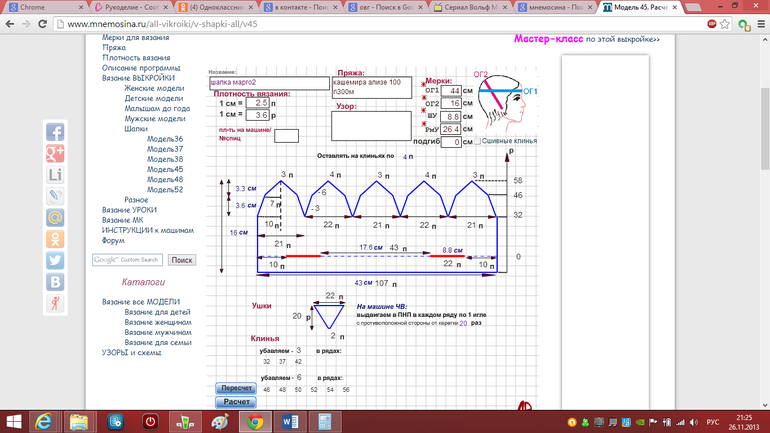Open Вязание для детей catalog link

pos(156,312)
